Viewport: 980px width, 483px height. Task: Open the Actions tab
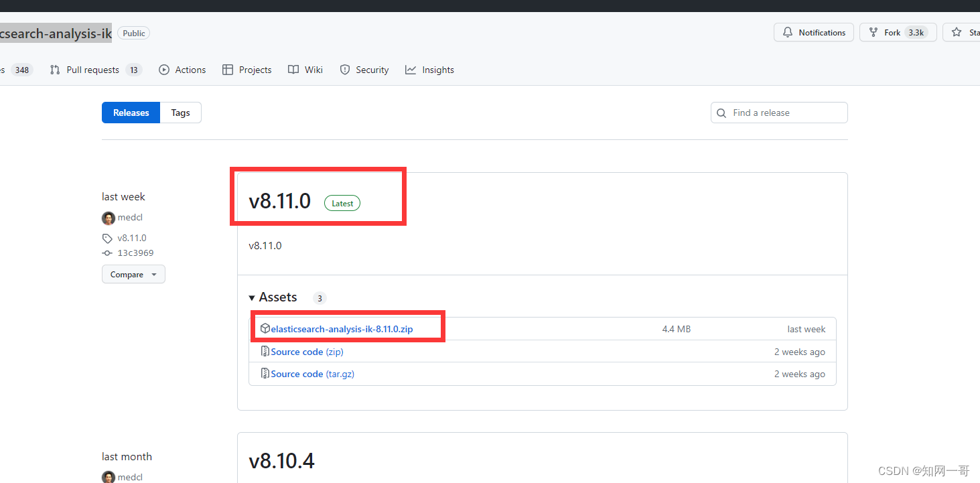click(182, 70)
